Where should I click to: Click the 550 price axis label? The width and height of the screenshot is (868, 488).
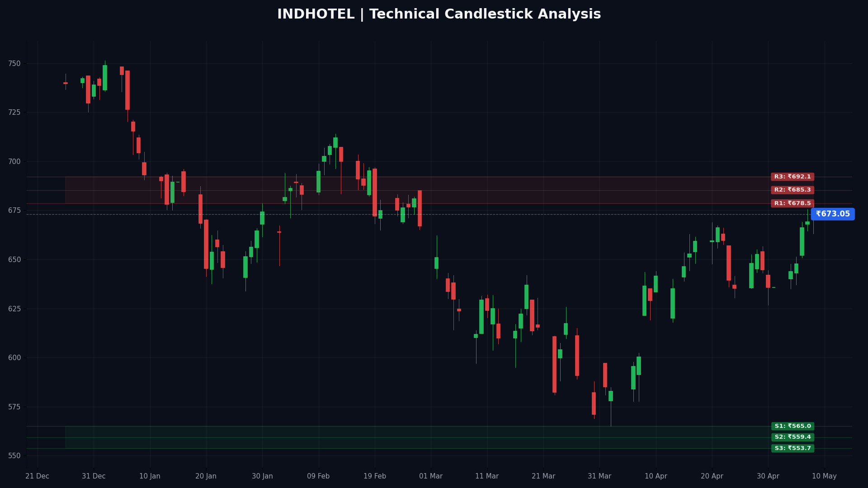coord(14,456)
